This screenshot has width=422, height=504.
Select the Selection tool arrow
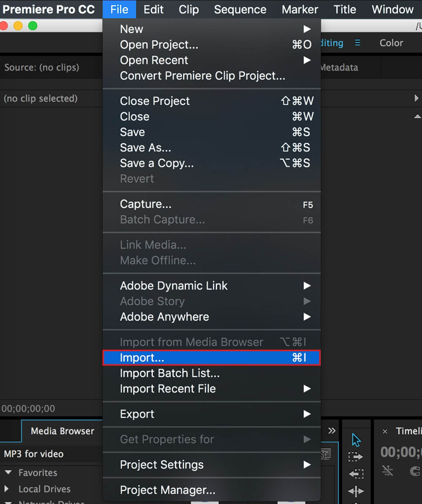pyautogui.click(x=356, y=440)
